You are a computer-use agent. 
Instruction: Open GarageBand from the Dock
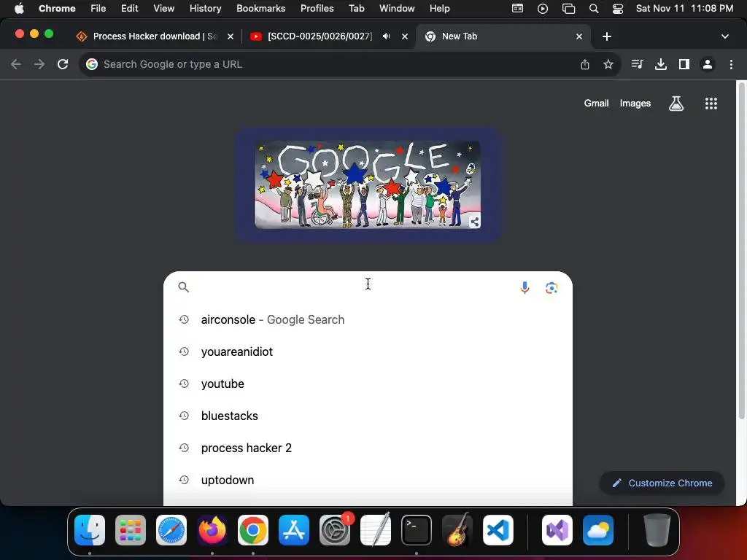tap(457, 530)
